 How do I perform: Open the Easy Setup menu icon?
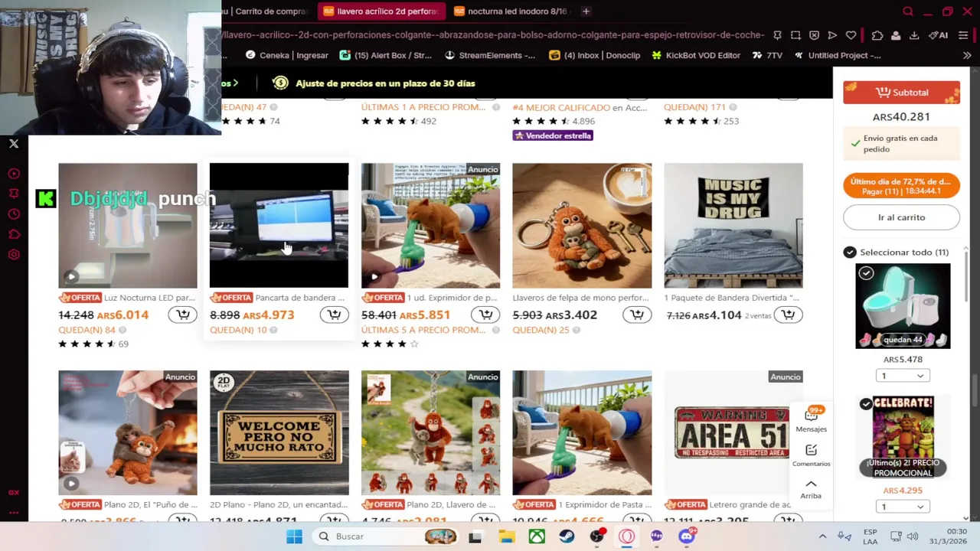click(963, 35)
